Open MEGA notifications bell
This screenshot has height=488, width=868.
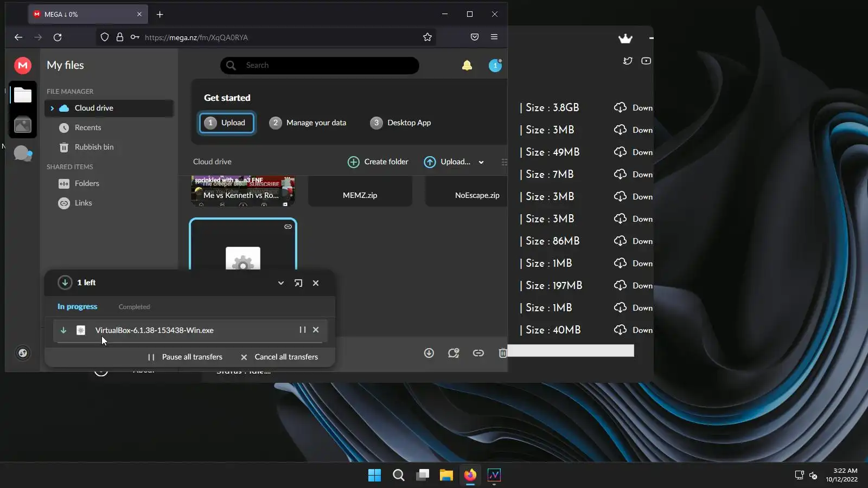tap(467, 66)
